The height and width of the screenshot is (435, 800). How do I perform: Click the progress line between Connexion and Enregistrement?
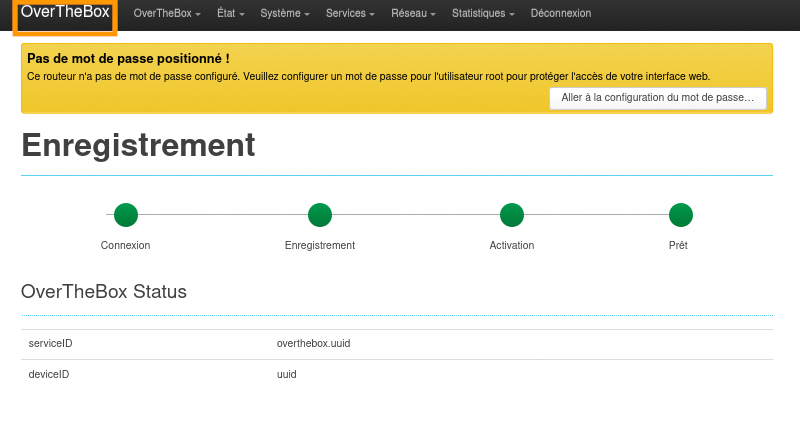point(222,215)
